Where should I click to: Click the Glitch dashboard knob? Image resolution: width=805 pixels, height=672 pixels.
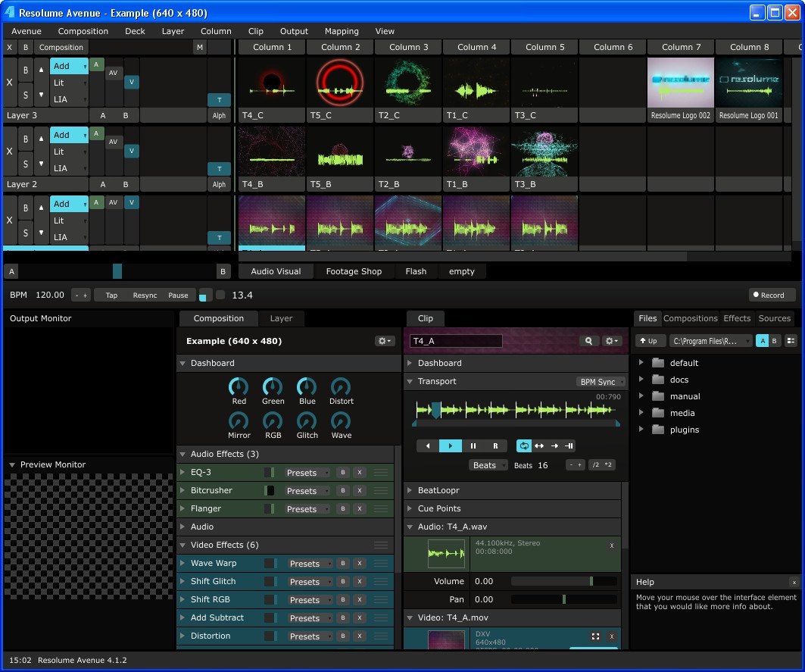307,421
